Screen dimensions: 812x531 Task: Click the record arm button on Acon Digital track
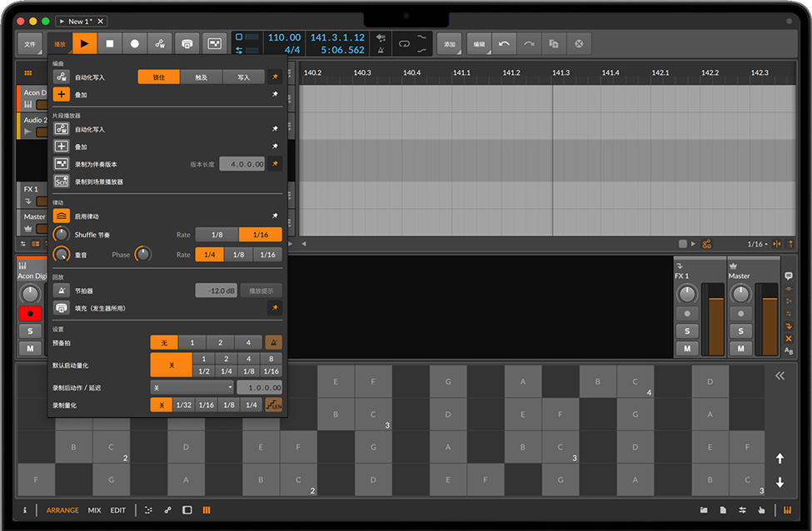tap(30, 314)
